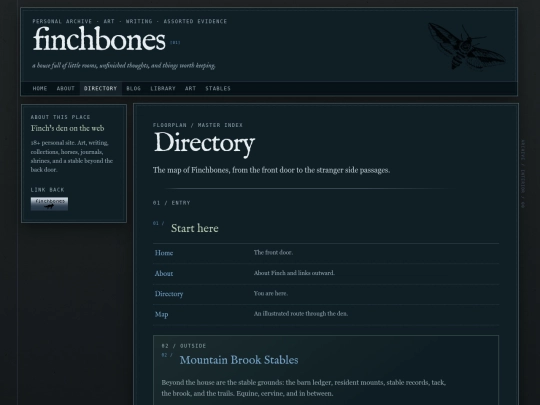The width and height of the screenshot is (540, 405).
Task: Click the '01 / ENTRY' section label
Action: (x=172, y=203)
